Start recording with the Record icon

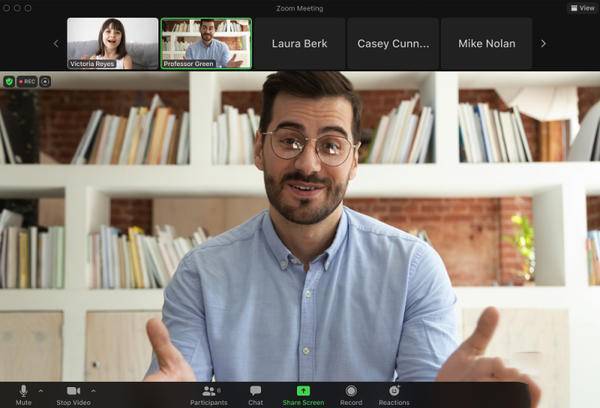[x=351, y=391]
